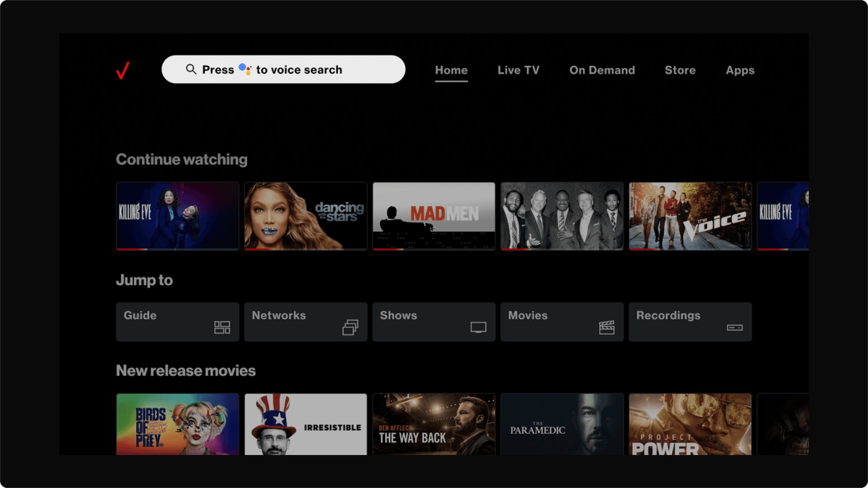Open the Guide tile
Viewport: 868px width, 488px height.
coord(178,322)
